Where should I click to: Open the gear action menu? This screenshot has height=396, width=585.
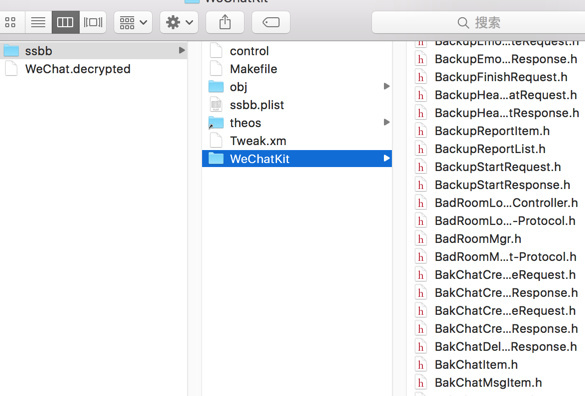(x=179, y=22)
